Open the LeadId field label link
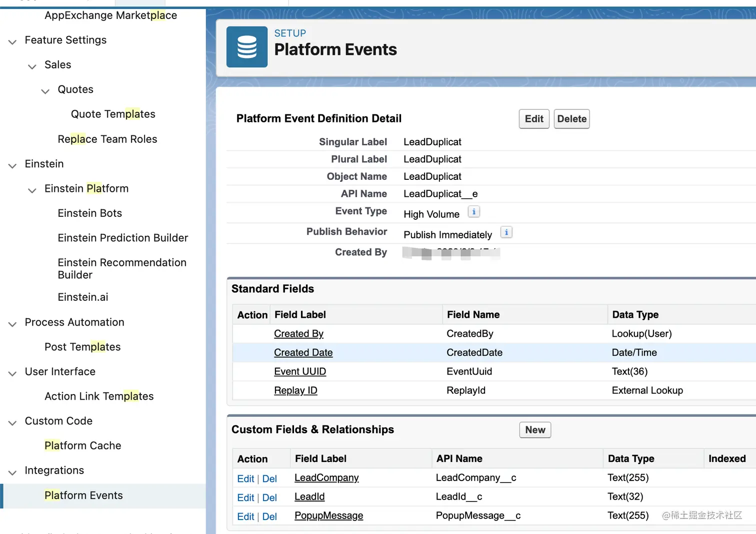 tap(309, 497)
